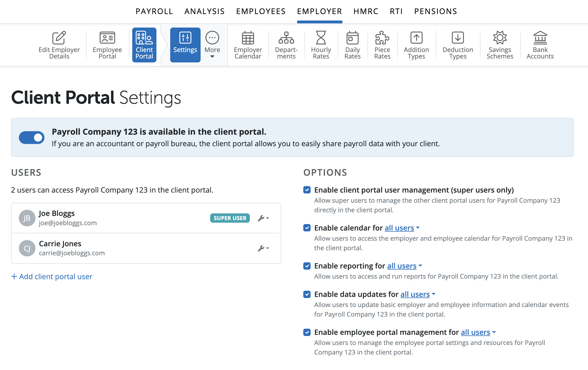Switch to the PENSIONS tab
Screen dimensions: 588x370
pos(436,11)
